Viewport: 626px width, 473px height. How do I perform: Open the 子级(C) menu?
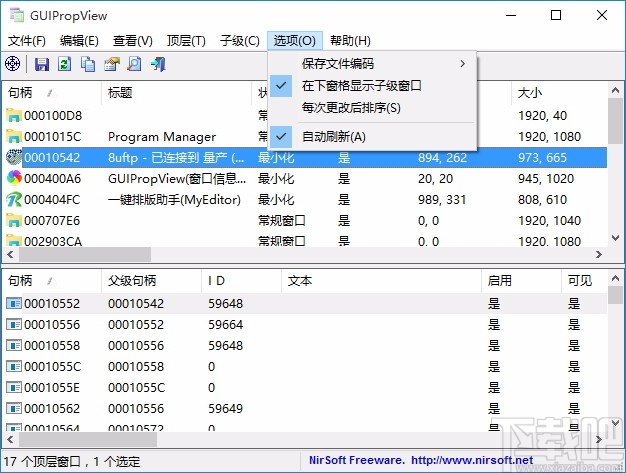[240, 40]
